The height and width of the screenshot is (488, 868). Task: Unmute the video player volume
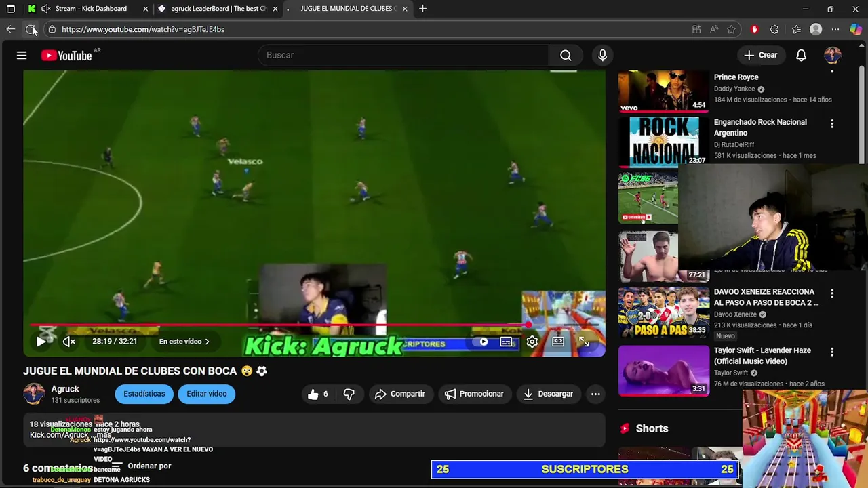[69, 342]
